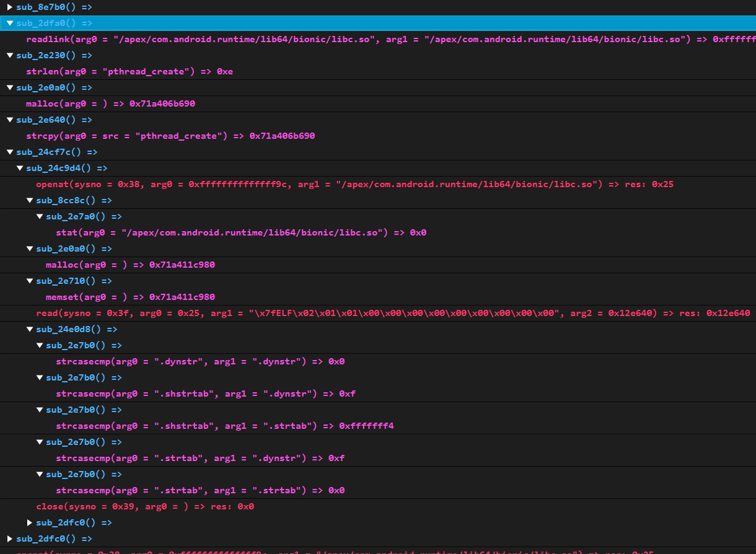Collapse the sub_8cc8c node
This screenshot has width=756, height=554.
click(30, 200)
